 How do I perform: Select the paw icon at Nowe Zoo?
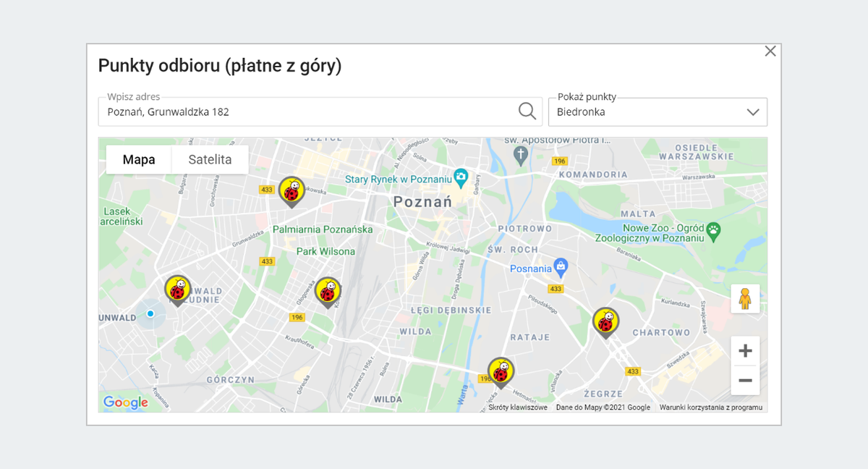click(x=713, y=229)
